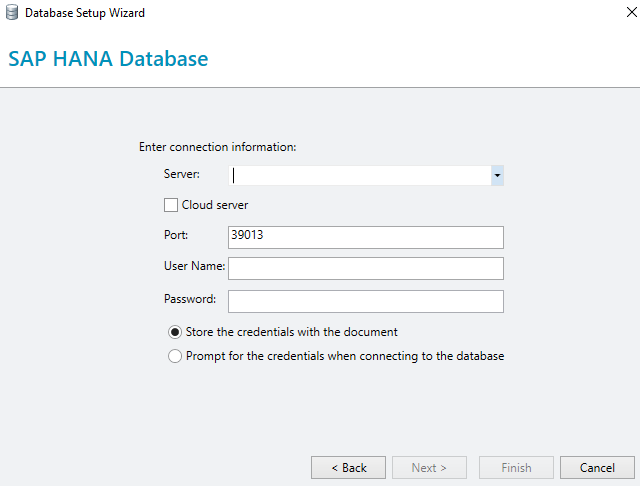The image size is (640, 486).
Task: Click the Next > button
Action: click(429, 468)
